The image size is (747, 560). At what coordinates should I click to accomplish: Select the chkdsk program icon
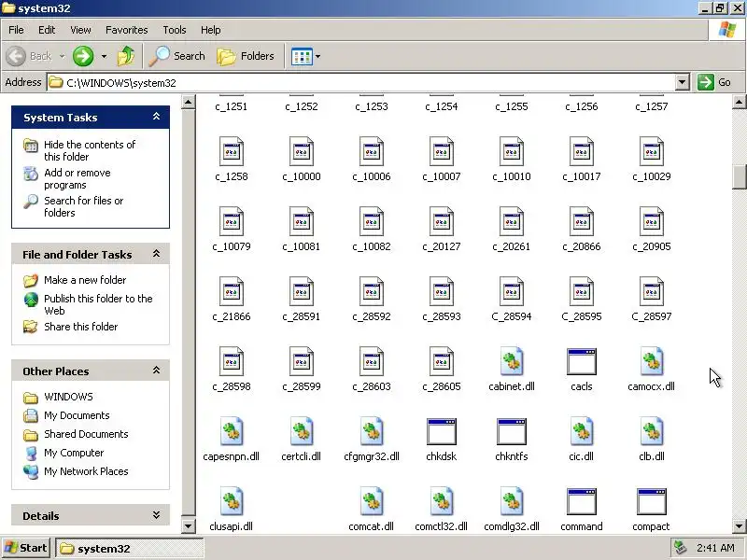(441, 431)
